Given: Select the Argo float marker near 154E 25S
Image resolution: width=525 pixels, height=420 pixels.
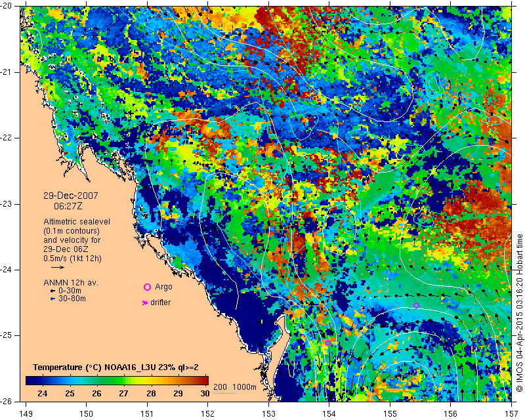Looking at the screenshot, I should [327, 343].
